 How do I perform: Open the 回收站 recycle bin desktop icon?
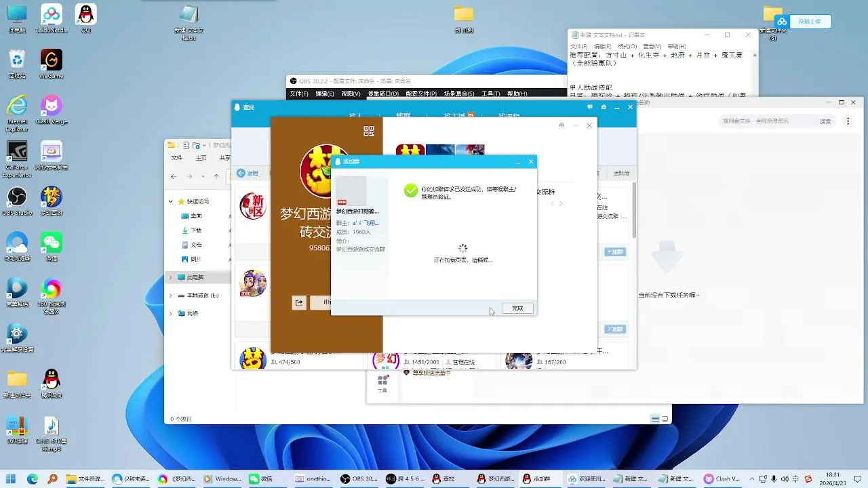[x=17, y=64]
